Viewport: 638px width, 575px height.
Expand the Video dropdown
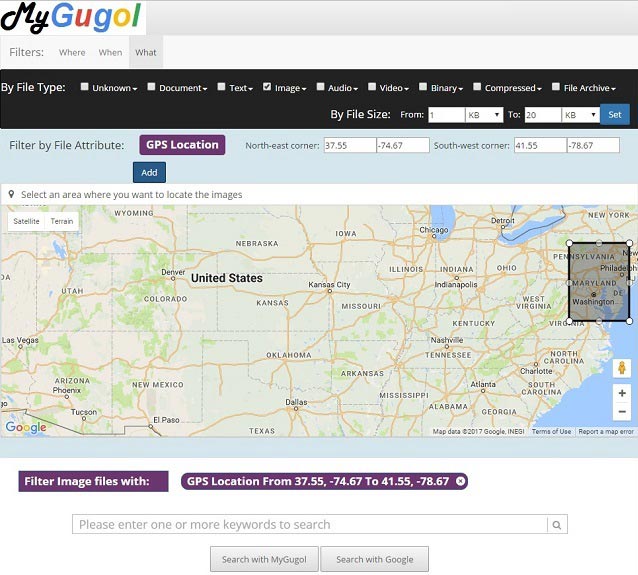tap(394, 88)
